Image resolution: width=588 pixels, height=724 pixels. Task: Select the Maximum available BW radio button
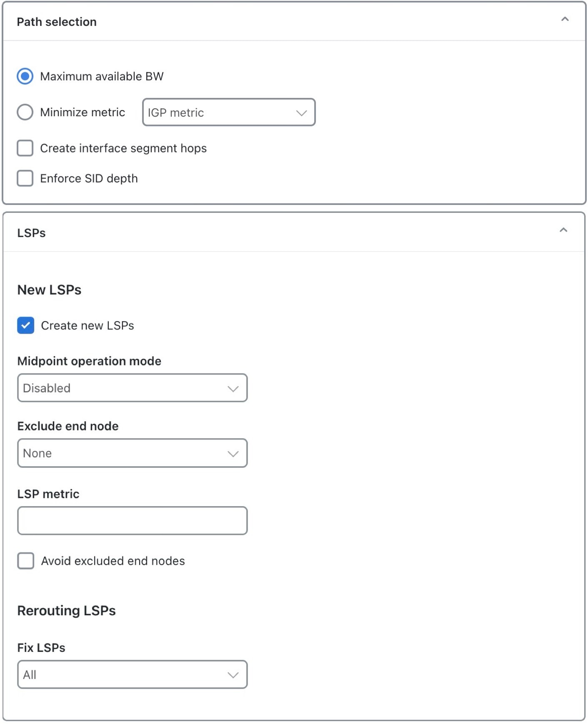click(x=25, y=76)
